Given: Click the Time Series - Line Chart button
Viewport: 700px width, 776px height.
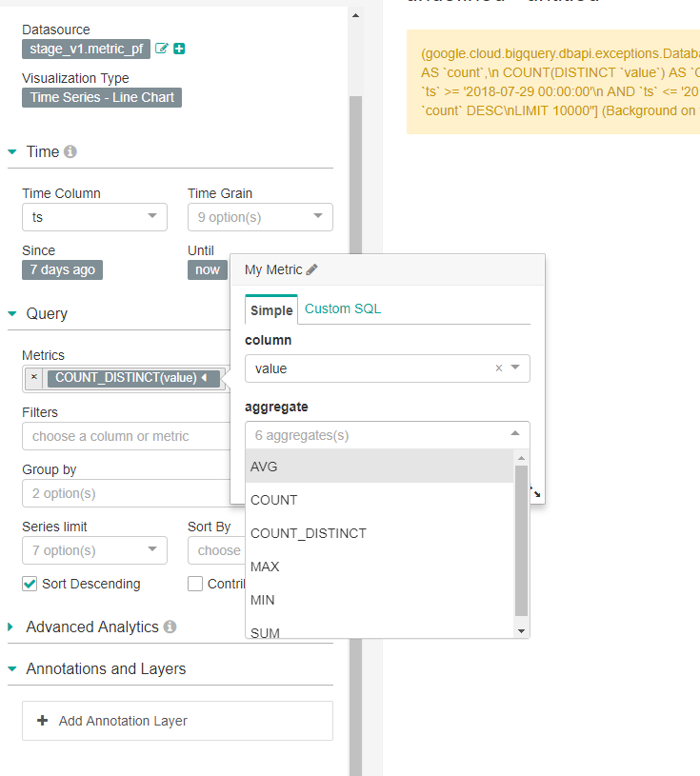Looking at the screenshot, I should [x=102, y=97].
